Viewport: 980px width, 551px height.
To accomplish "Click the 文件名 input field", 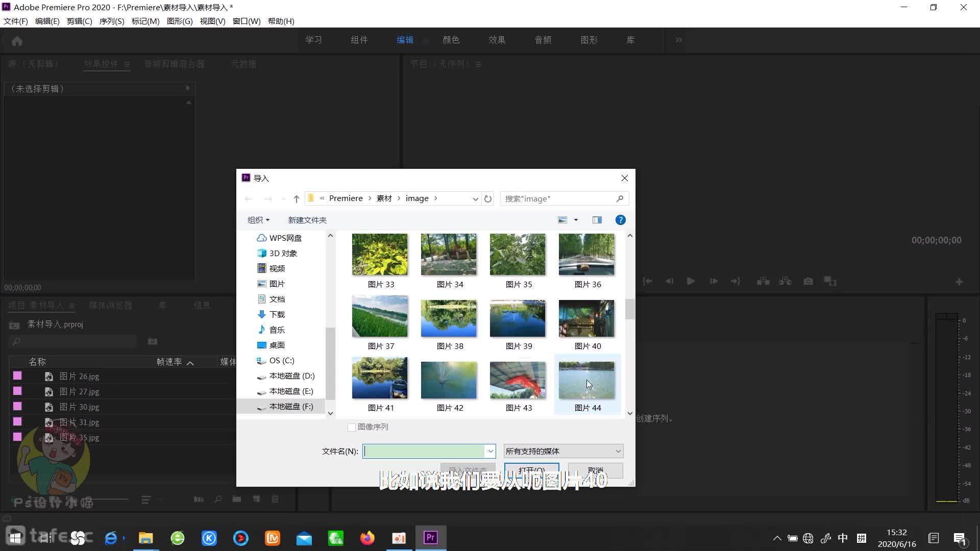I will 424,451.
